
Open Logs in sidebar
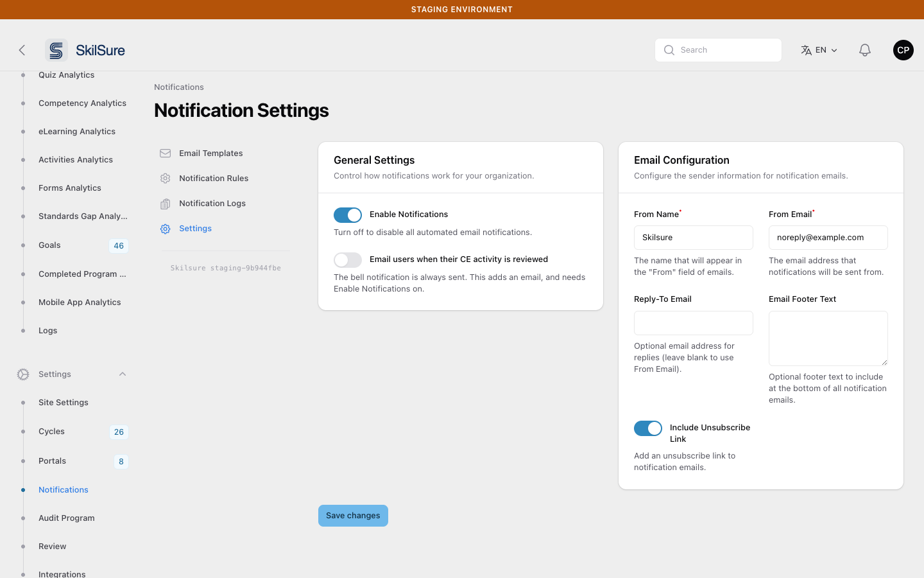[x=48, y=331]
